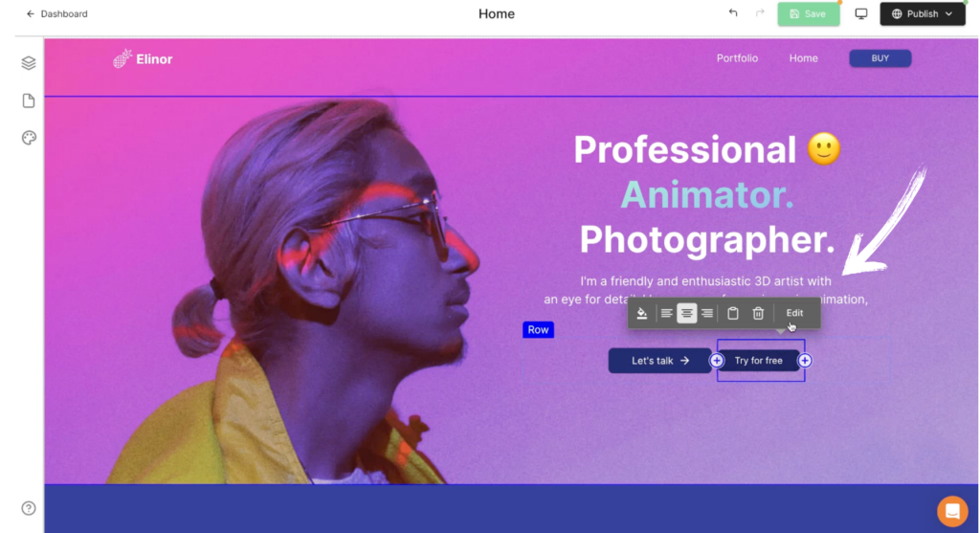This screenshot has width=980, height=533.
Task: Set alignment to left
Action: [666, 313]
